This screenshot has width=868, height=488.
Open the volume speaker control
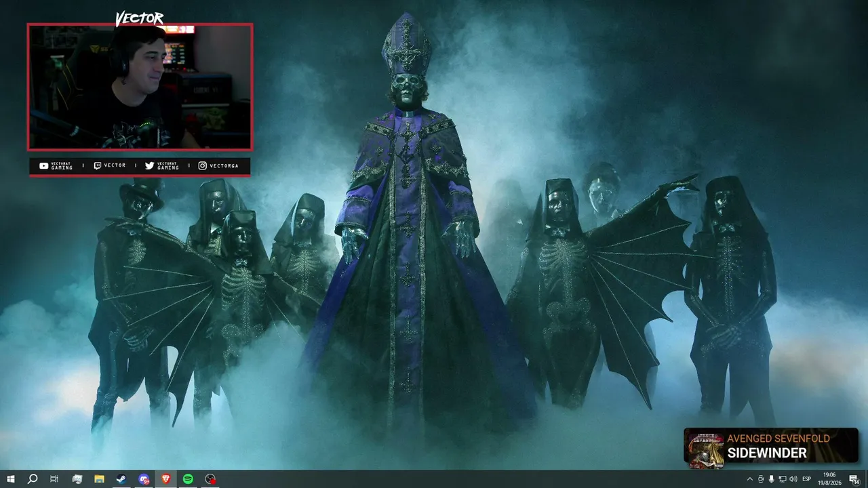tap(793, 479)
